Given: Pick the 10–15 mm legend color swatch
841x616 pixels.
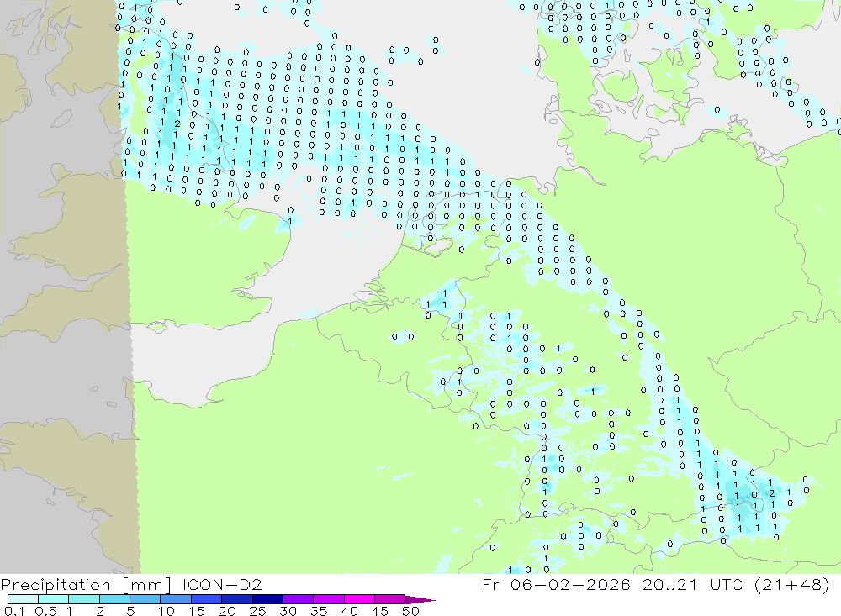Looking at the screenshot, I should (x=176, y=599).
